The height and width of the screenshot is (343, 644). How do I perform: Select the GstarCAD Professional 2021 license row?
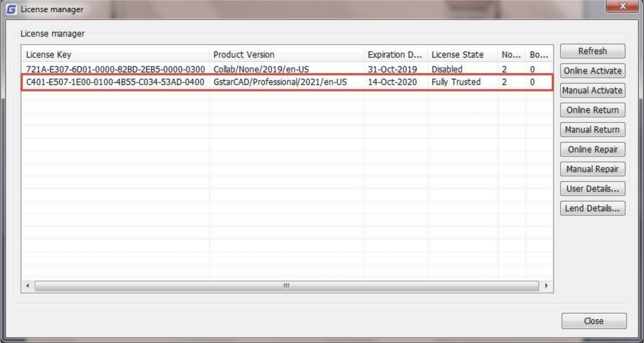279,82
